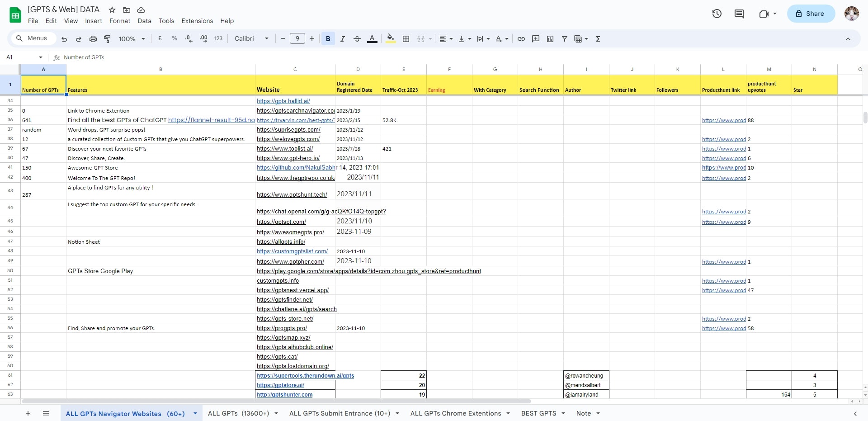
Task: Click the Share button
Action: pyautogui.click(x=811, y=14)
